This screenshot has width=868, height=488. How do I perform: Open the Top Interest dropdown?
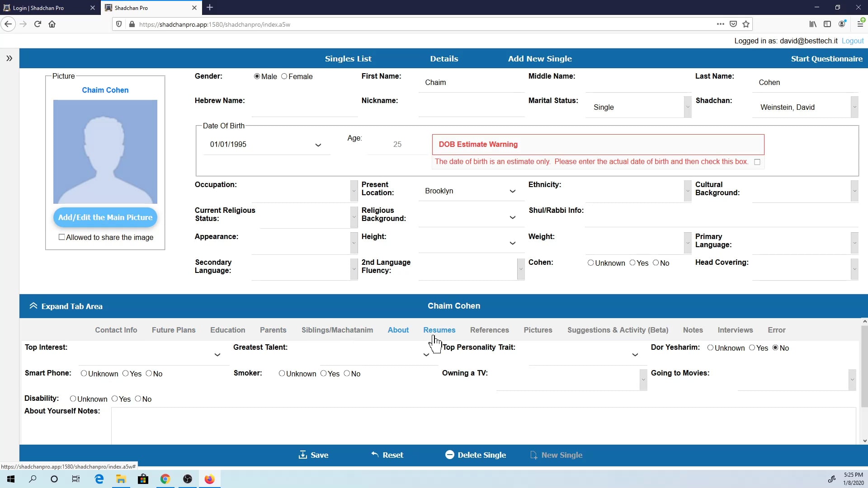pos(217,355)
